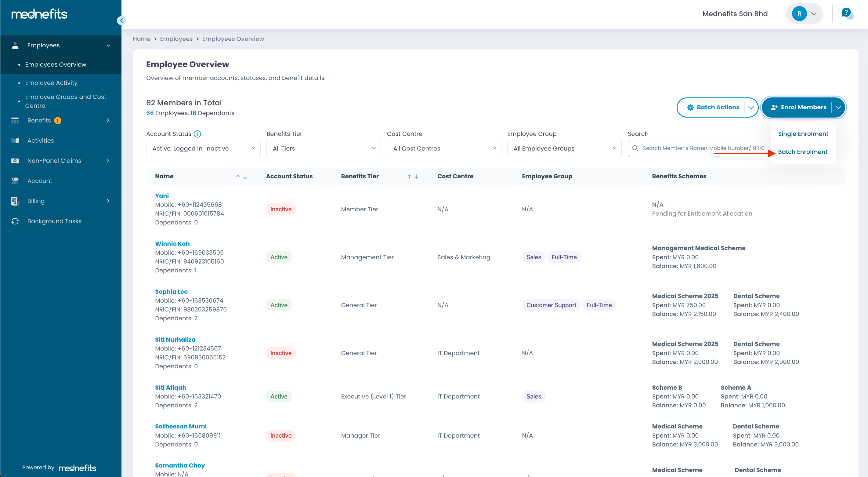Click the Benefits warning badge icon
This screenshot has width=868, height=477.
click(58, 120)
